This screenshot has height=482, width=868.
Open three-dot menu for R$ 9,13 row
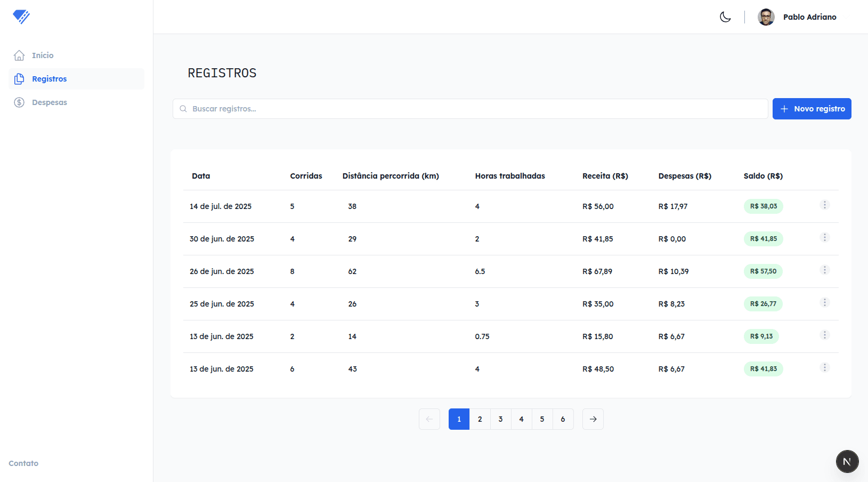(x=824, y=335)
